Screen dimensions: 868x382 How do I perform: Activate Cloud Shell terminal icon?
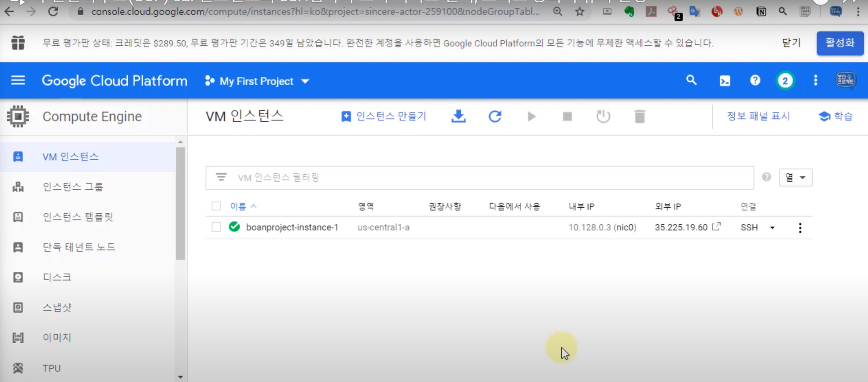coord(725,81)
